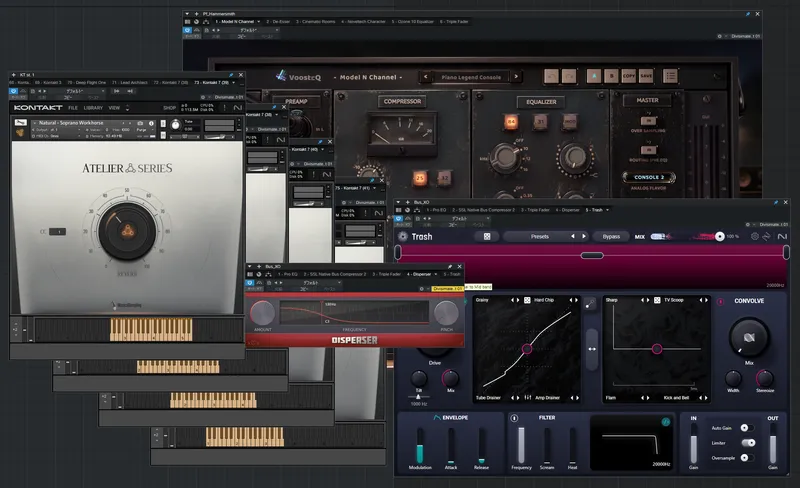Click the link icon between Trash modules
800x488 pixels.
[x=590, y=304]
